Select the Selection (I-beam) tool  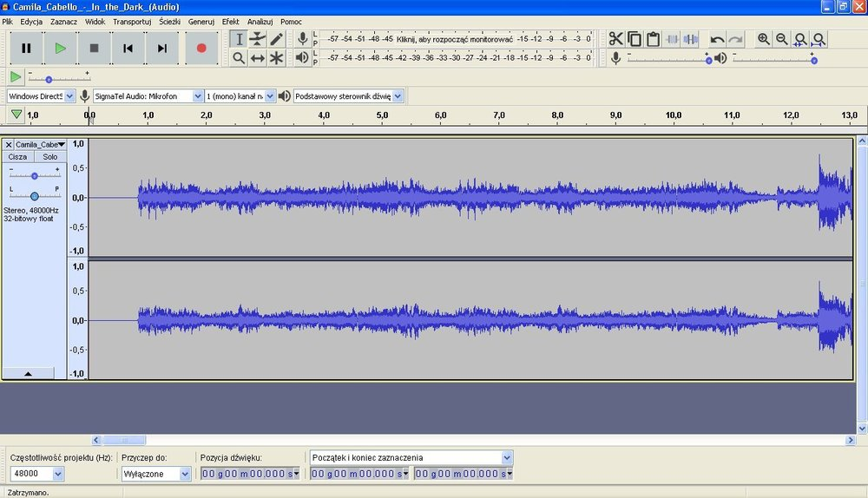click(239, 39)
